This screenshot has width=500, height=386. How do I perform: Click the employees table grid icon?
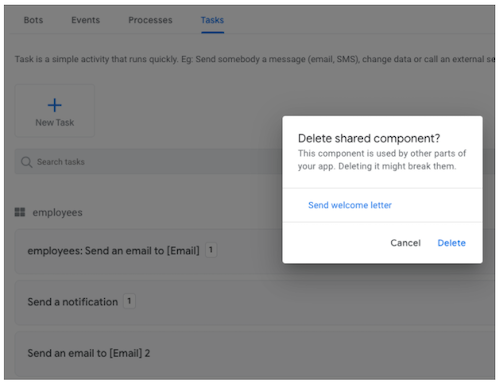[20, 212]
